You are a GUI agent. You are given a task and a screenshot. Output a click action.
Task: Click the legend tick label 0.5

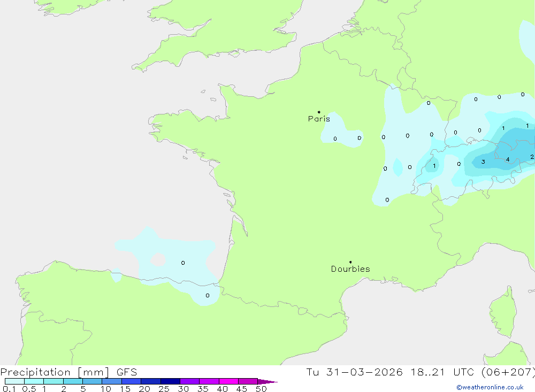click(29, 389)
